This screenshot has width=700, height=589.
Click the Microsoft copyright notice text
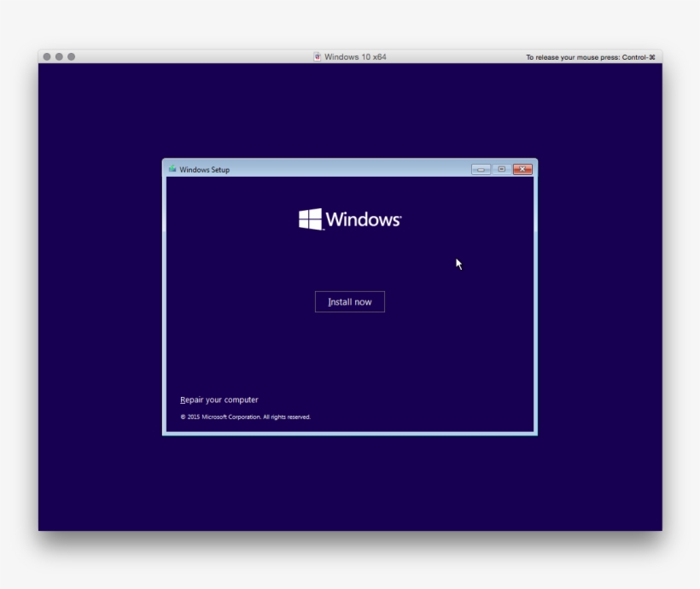pos(244,417)
